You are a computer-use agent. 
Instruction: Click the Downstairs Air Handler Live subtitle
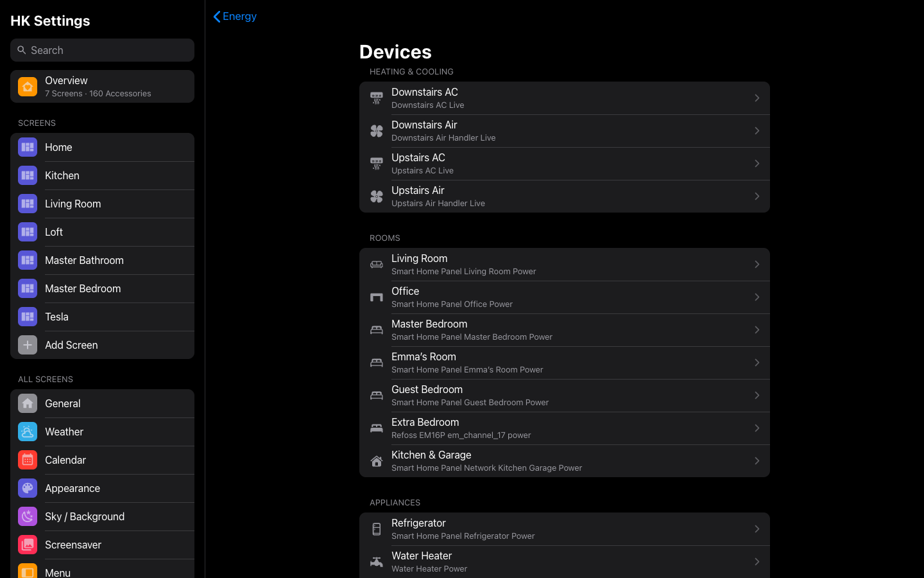[x=443, y=138]
